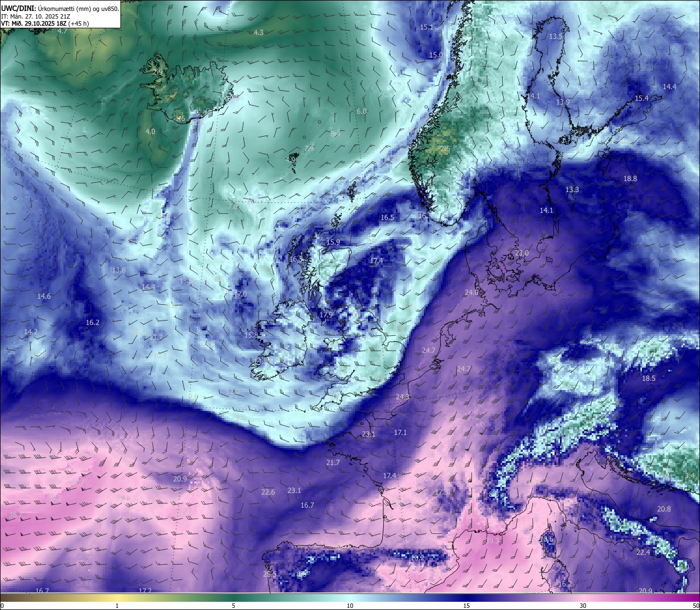Click the 10.6 value over Corsica
The width and height of the screenshot is (700, 610).
(x=546, y=539)
